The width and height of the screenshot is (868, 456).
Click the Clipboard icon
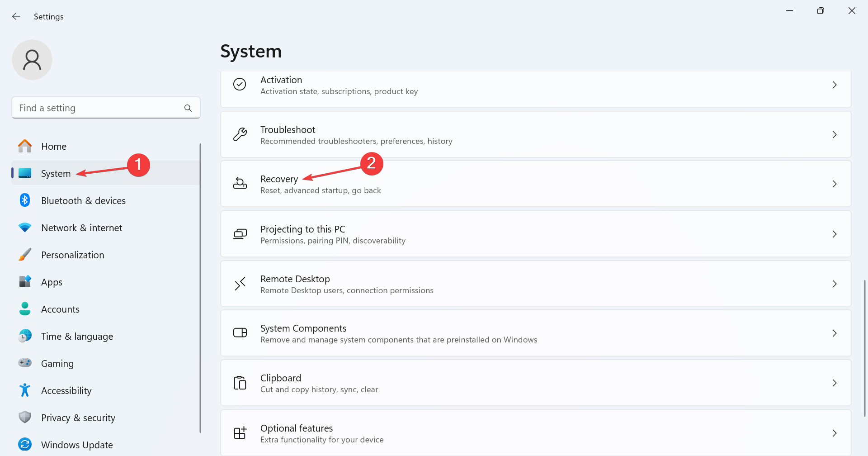click(x=240, y=383)
